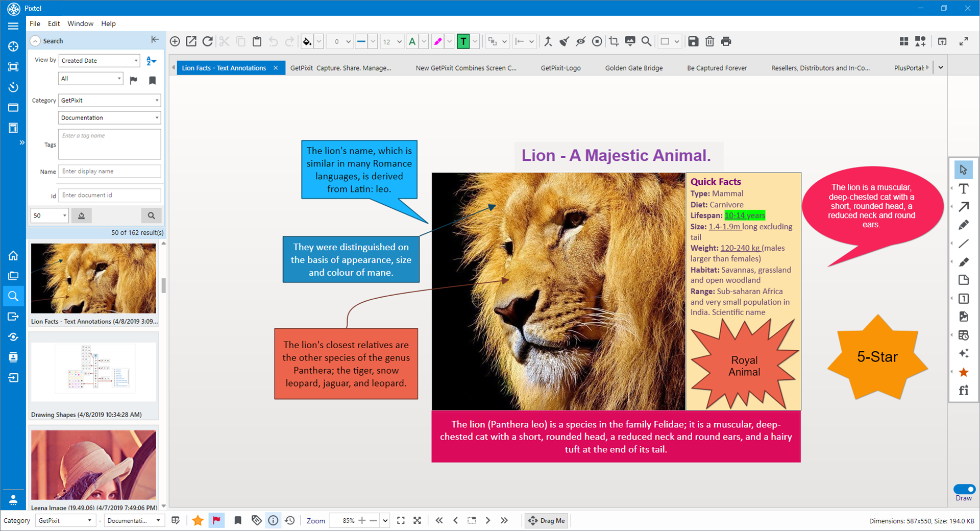Viewport: 980px width, 531px height.
Task: Open the View by Created Date dropdown
Action: 99,61
